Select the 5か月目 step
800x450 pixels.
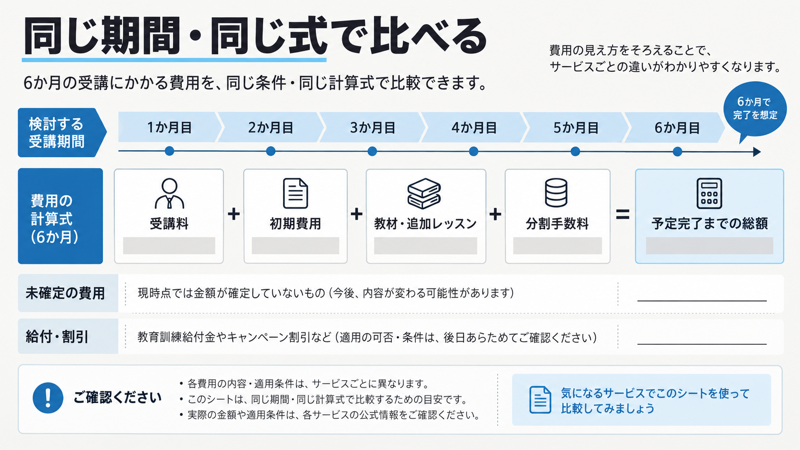tap(576, 127)
